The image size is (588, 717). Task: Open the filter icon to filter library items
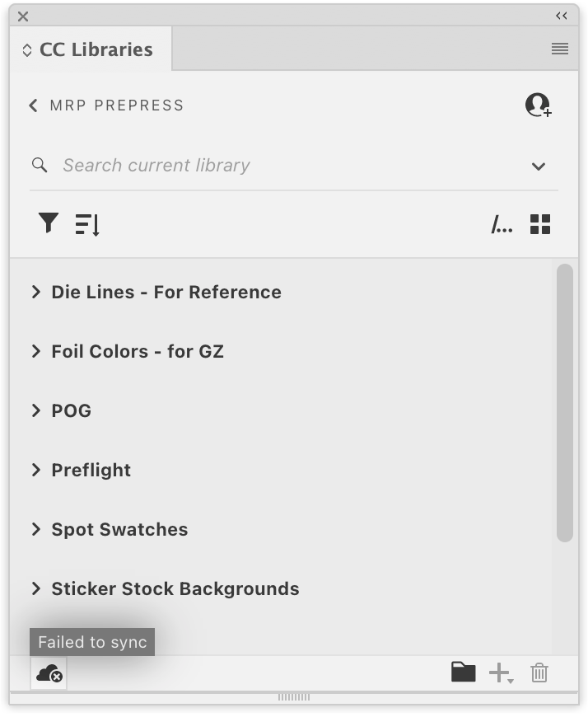[48, 223]
